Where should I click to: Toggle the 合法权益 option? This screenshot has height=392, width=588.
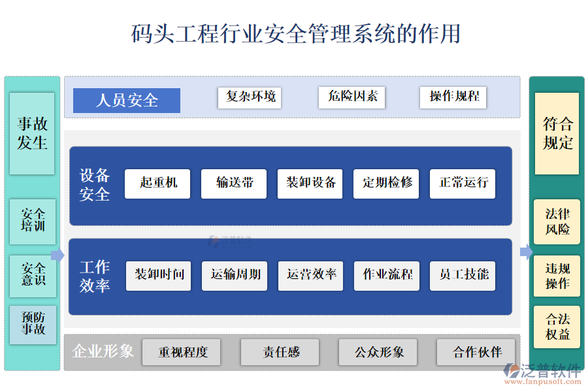point(556,324)
